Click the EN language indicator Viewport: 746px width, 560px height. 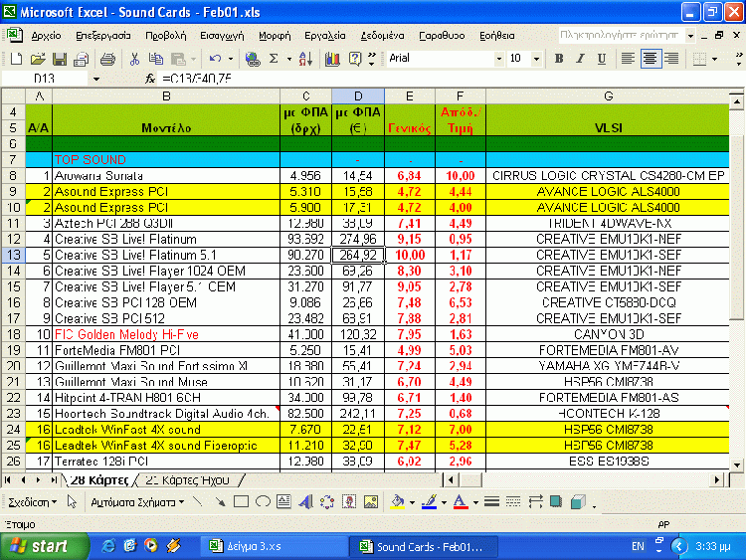[x=638, y=546]
